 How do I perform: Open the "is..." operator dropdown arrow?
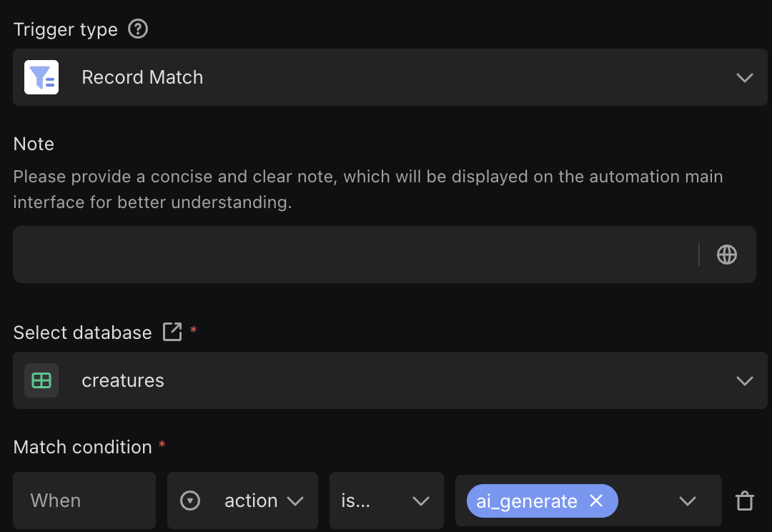pyautogui.click(x=421, y=501)
